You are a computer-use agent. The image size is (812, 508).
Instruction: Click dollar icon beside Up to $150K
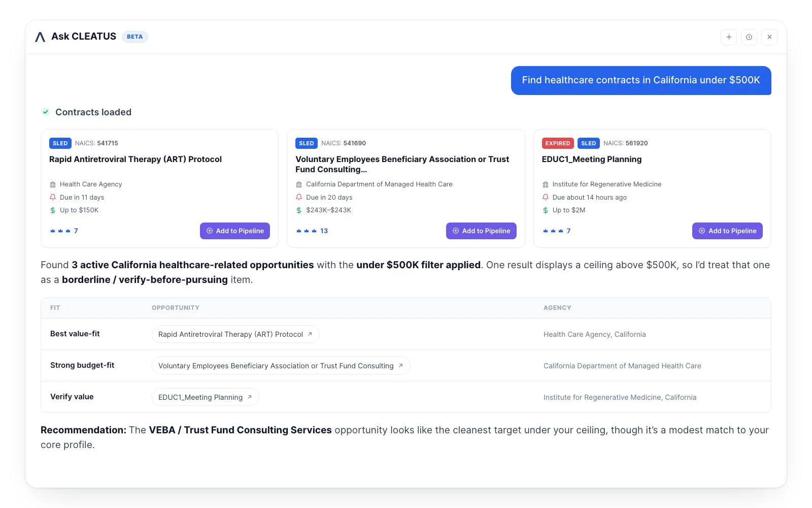pyautogui.click(x=53, y=210)
